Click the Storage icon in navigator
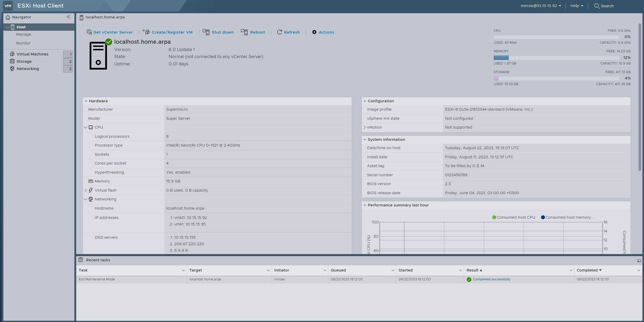Image resolution: width=644 pixels, height=322 pixels. tap(12, 61)
